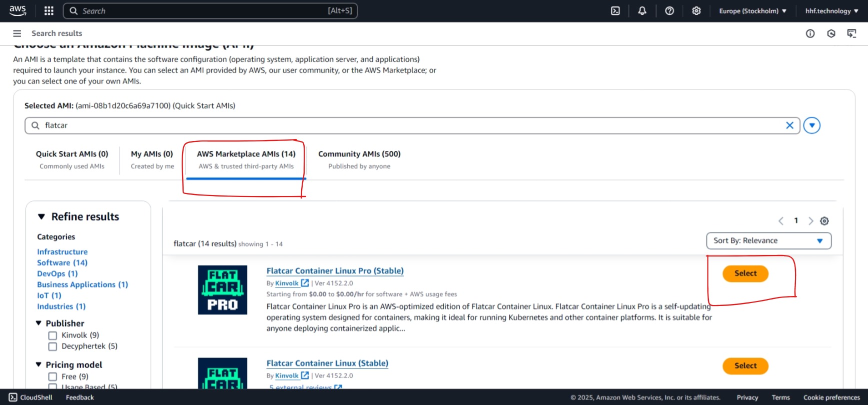Open Privacy link in footer
Image resolution: width=868 pixels, height=405 pixels.
click(747, 397)
